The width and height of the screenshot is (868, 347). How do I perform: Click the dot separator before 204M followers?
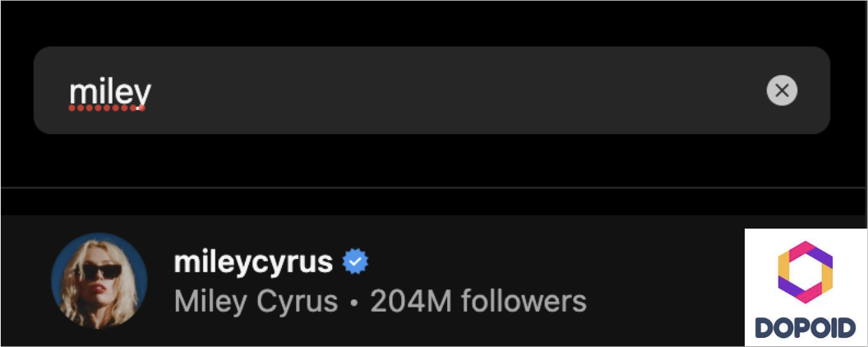pyautogui.click(x=353, y=303)
